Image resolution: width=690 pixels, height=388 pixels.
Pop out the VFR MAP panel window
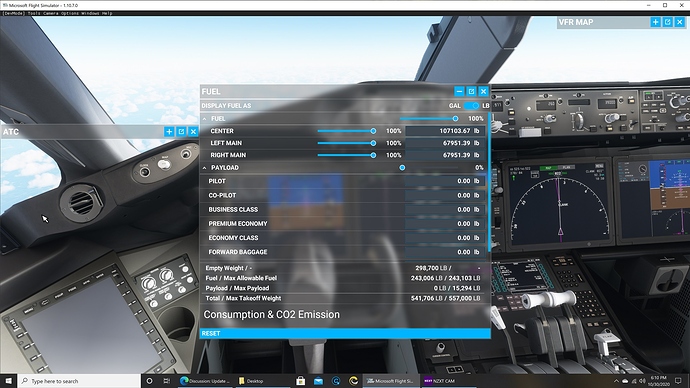pos(668,22)
